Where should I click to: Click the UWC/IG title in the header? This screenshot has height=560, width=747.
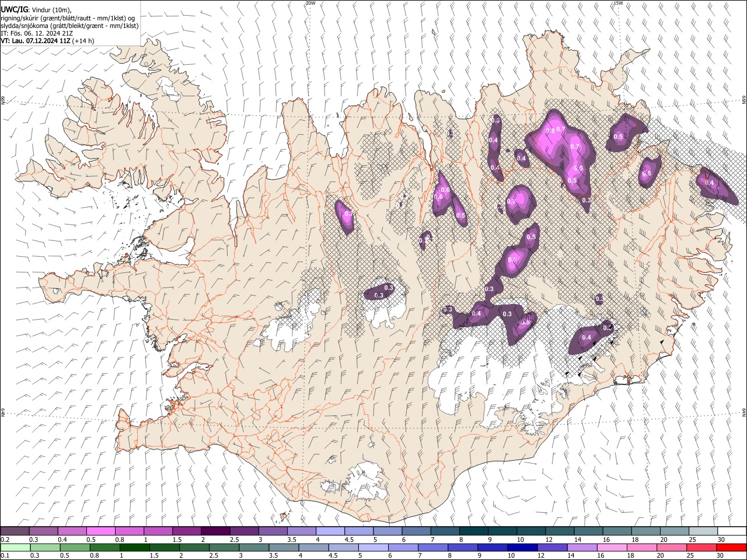pyautogui.click(x=14, y=9)
